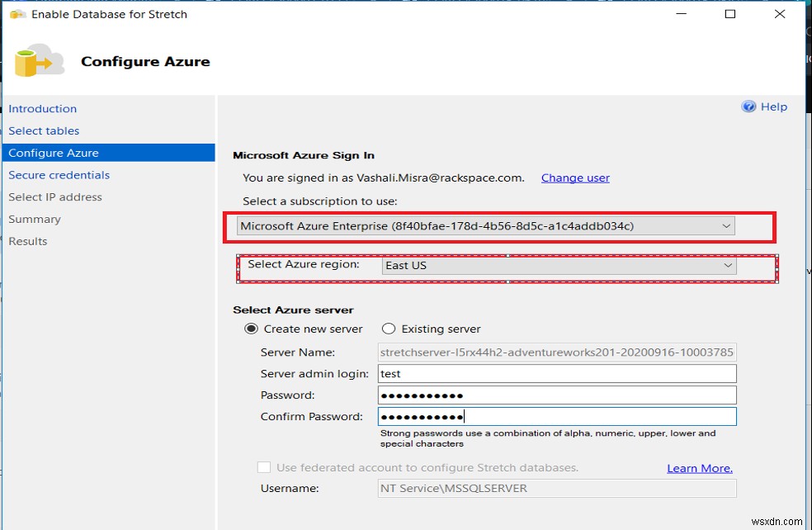
Task: Go to the Introduction step
Action: click(43, 109)
